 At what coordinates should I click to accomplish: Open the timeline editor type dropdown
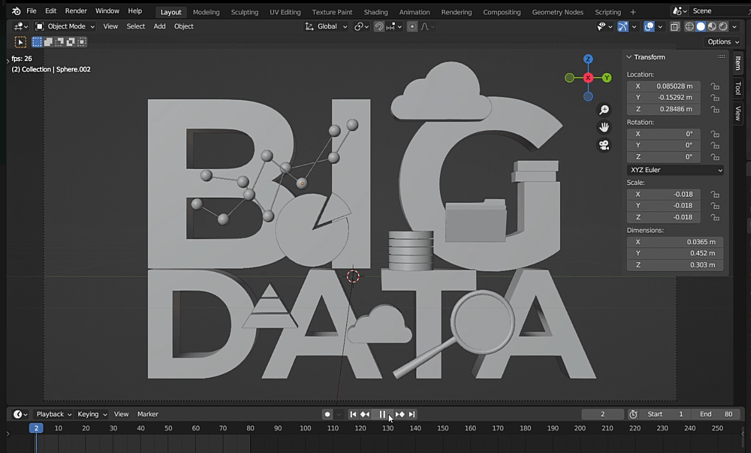(x=21, y=414)
